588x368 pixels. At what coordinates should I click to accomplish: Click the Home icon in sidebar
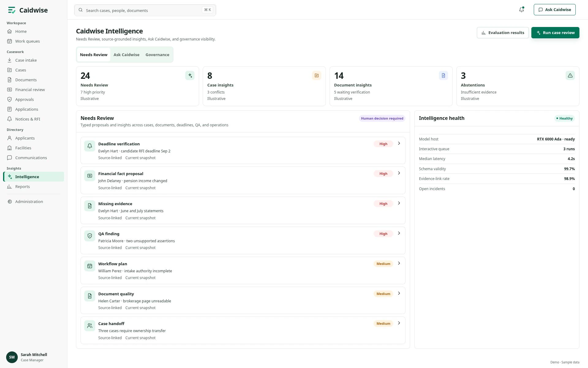pos(9,31)
